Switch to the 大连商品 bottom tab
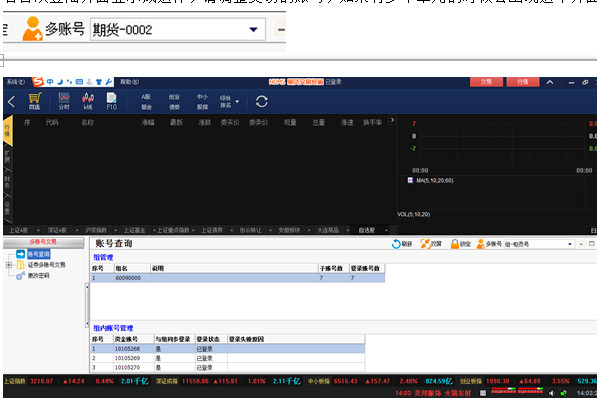This screenshot has height=398, width=597. pyautogui.click(x=328, y=230)
